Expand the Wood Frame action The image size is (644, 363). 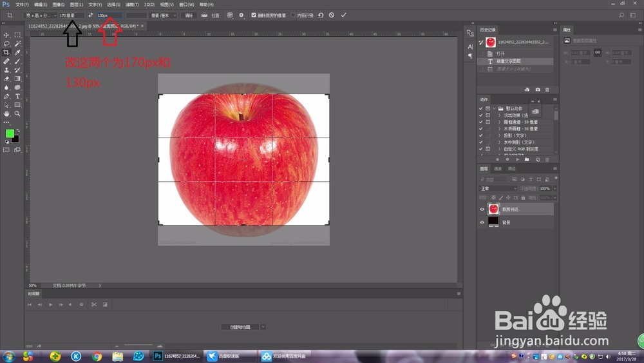(x=500, y=129)
